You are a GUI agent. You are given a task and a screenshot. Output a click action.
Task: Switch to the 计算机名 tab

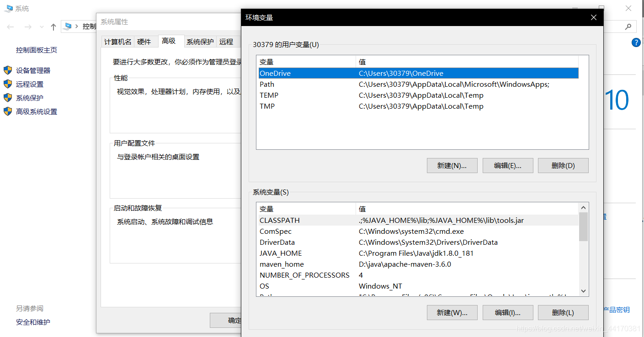pos(117,42)
